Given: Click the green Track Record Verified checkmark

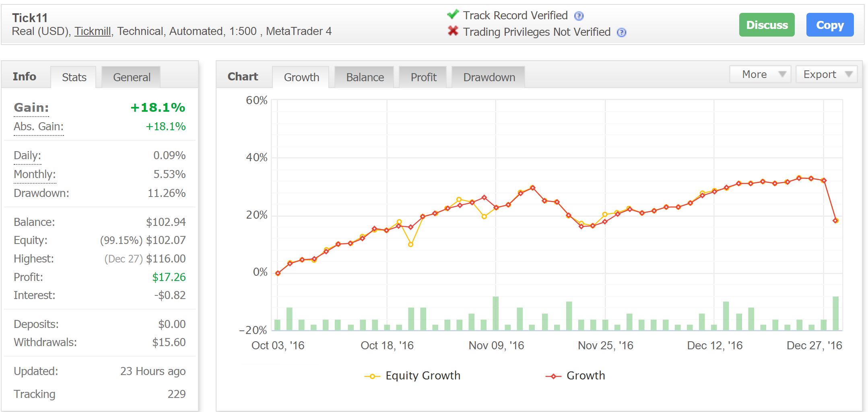Looking at the screenshot, I should point(453,14).
